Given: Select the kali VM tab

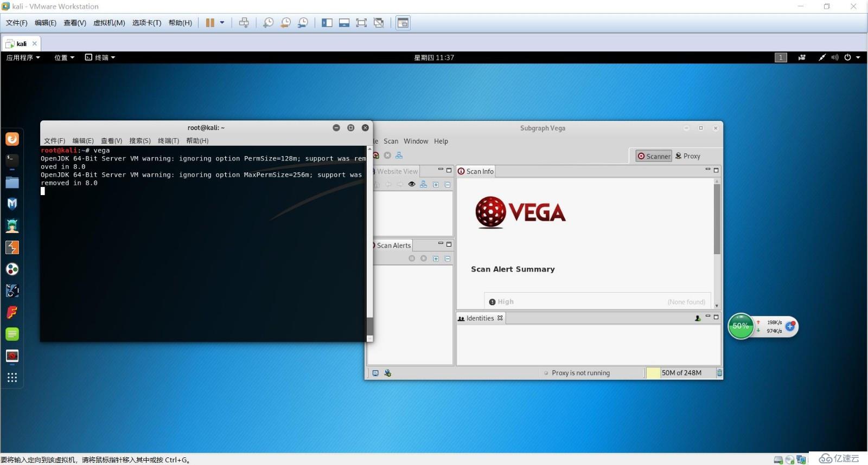Looking at the screenshot, I should 21,43.
